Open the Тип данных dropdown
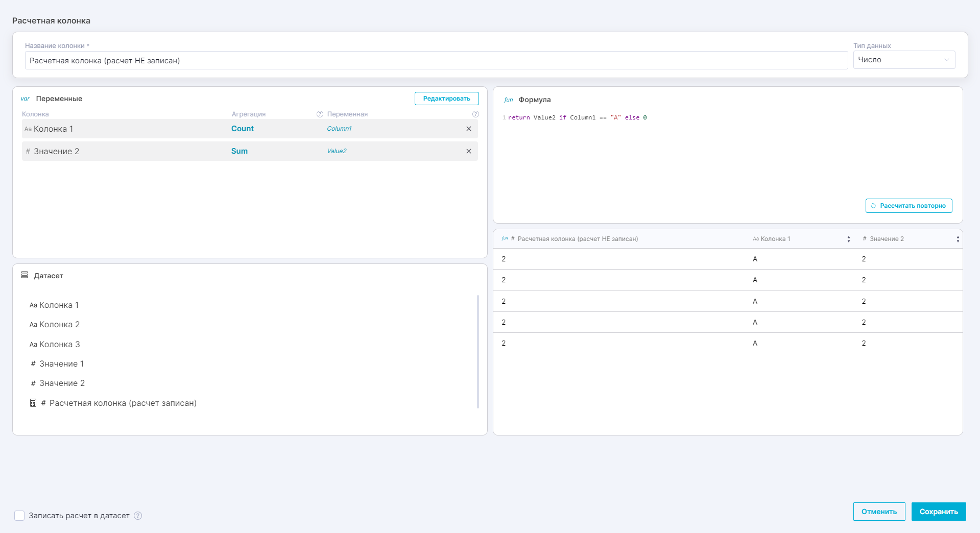Viewport: 980px width, 533px height. point(903,60)
